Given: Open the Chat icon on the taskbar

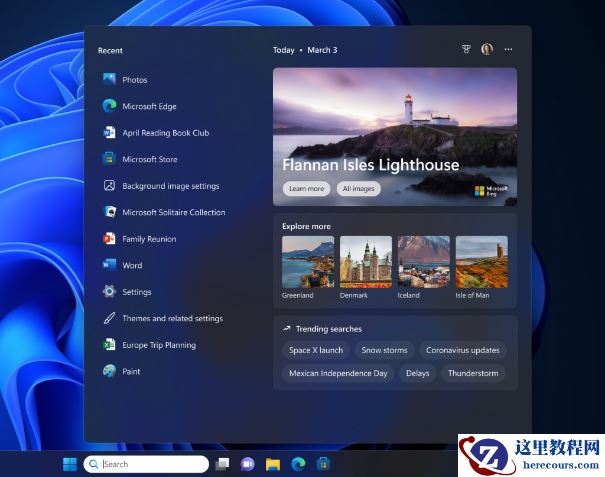Looking at the screenshot, I should (x=248, y=464).
